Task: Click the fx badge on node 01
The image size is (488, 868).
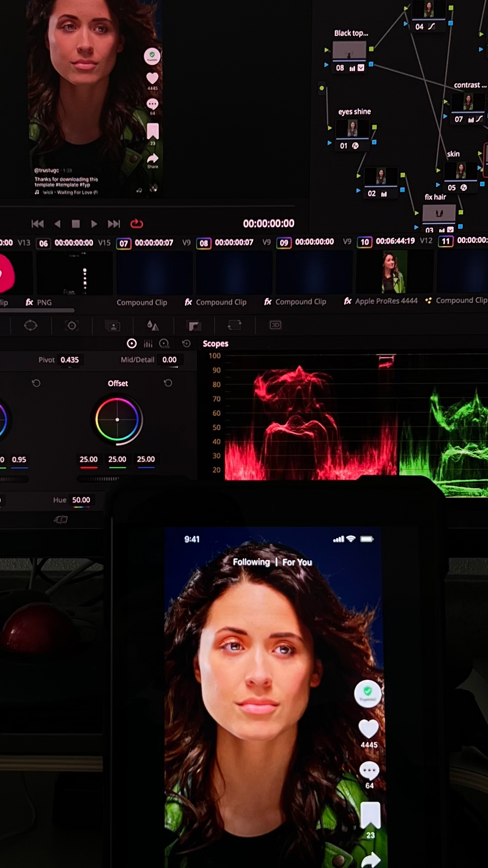Action: pyautogui.click(x=355, y=146)
